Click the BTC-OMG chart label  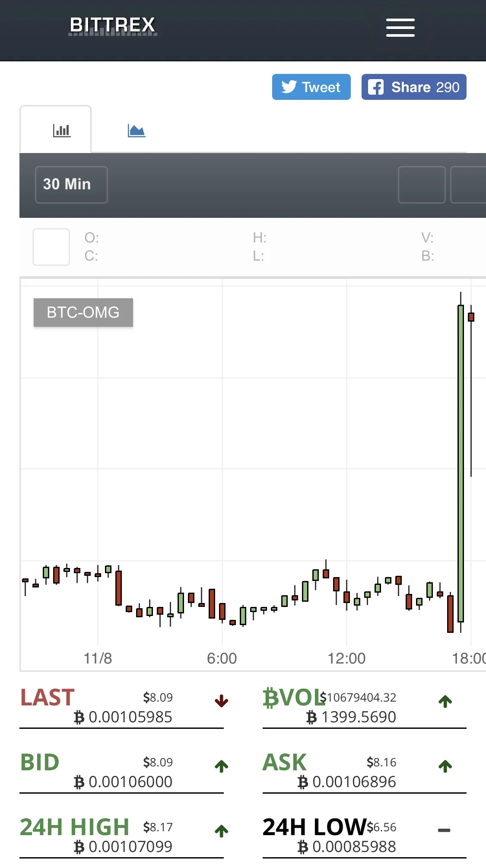pyautogui.click(x=83, y=312)
